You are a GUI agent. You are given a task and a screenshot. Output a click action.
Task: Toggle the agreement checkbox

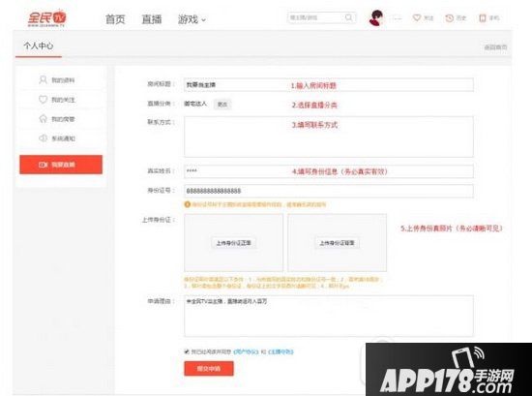click(x=187, y=351)
